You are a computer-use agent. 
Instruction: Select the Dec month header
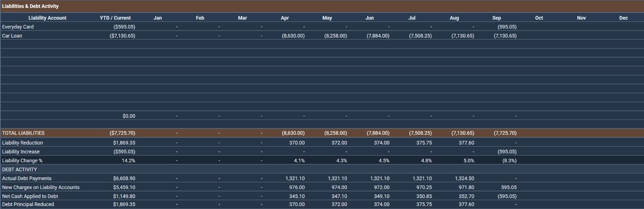point(624,18)
